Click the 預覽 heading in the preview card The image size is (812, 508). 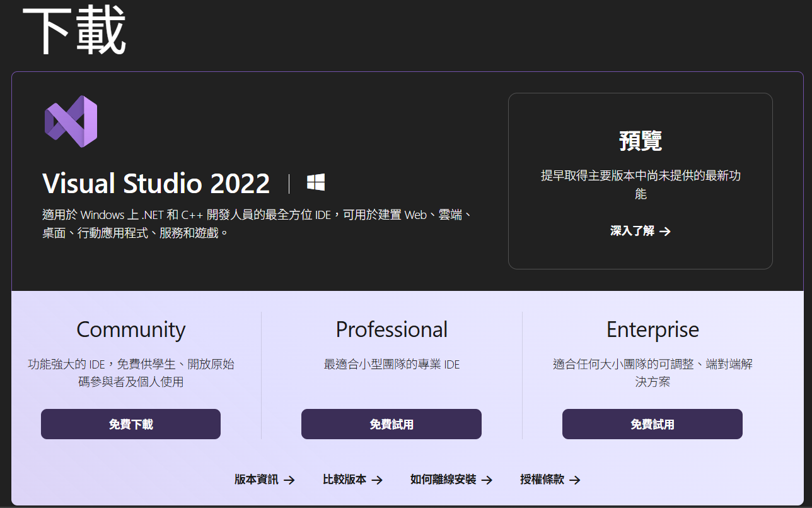point(641,140)
